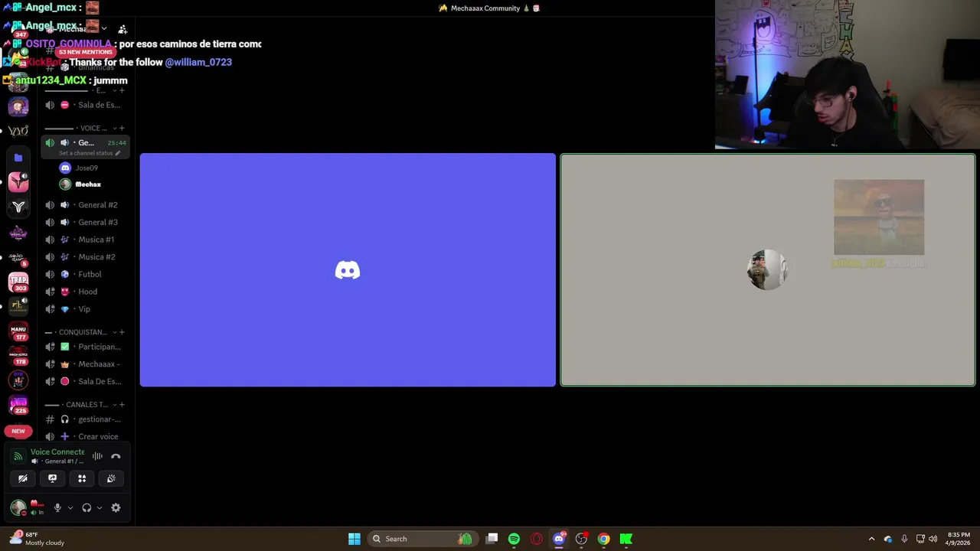This screenshot has width=980, height=551.
Task: Open OBS Studio from the taskbar
Action: 581,539
